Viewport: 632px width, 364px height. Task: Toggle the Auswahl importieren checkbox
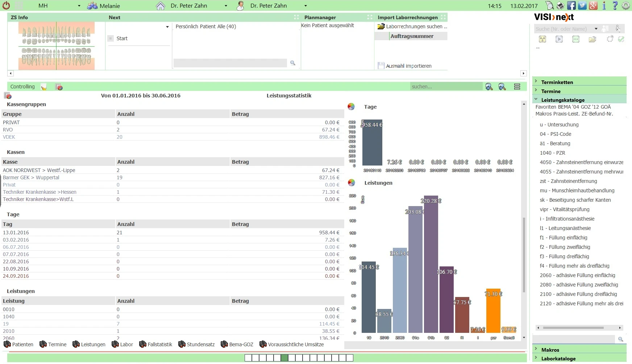click(381, 66)
